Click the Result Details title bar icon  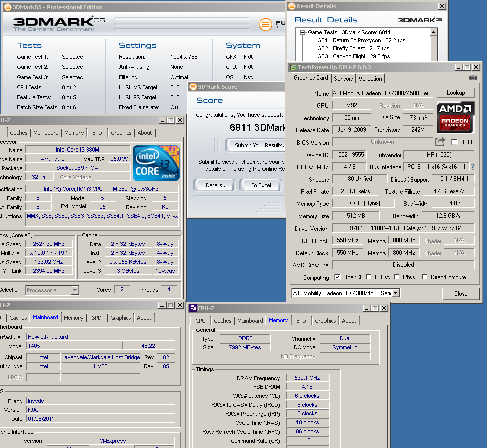[291, 6]
